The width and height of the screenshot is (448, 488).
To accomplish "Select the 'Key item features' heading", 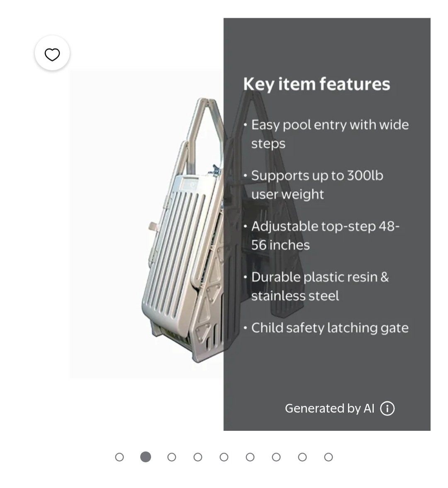I will 317,84.
